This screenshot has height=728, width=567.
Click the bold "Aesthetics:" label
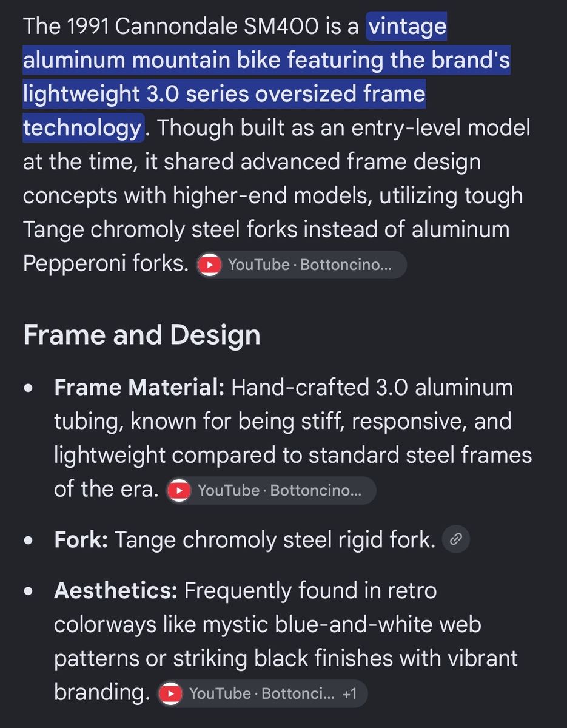pos(116,590)
